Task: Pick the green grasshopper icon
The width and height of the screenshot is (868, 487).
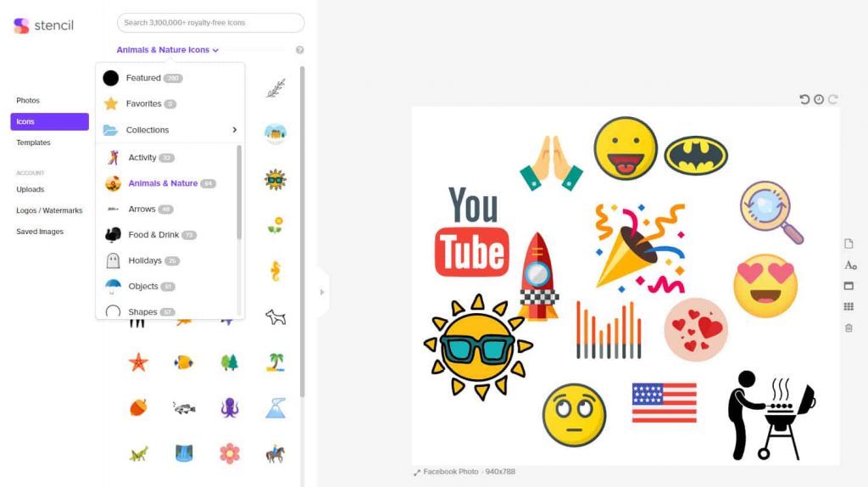Action: tap(138, 454)
